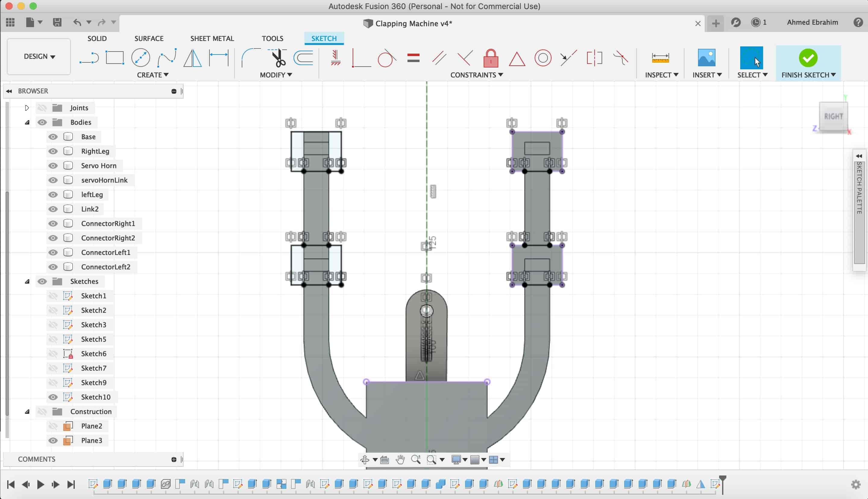Viewport: 868px width, 499px height.
Task: Select the Center Diameter Circle tool
Action: pos(140,58)
